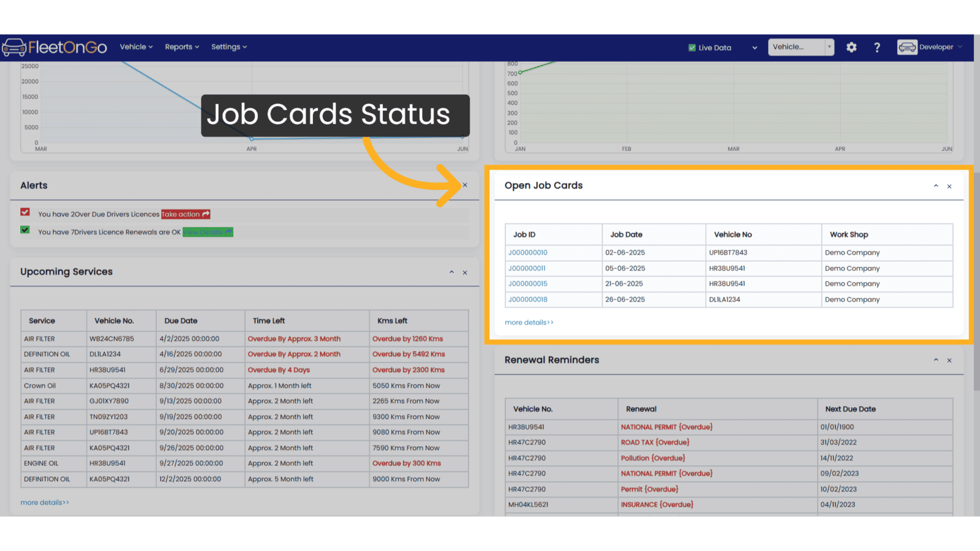Select vehicle DL1LA1234 in Open Job Cards
This screenshot has width=980, height=551.
tap(725, 300)
